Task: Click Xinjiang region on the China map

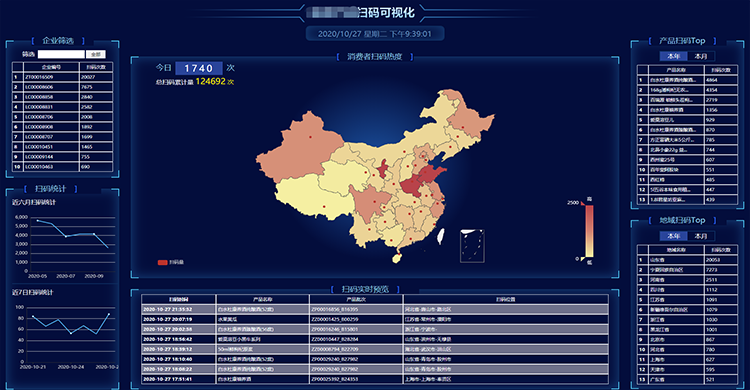Action: click(x=302, y=147)
